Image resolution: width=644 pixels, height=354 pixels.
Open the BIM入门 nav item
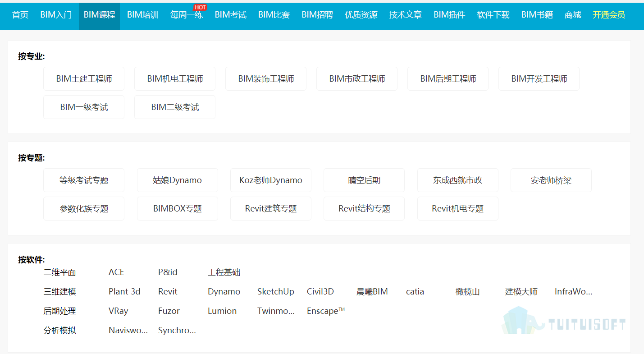[56, 15]
